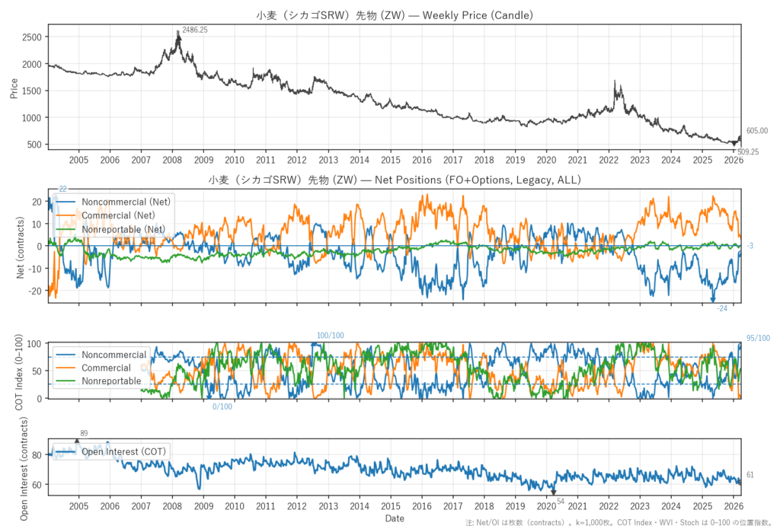Image resolution: width=780 pixels, height=532 pixels.
Task: Click the Date axis label at the bottom
Action: (x=395, y=518)
